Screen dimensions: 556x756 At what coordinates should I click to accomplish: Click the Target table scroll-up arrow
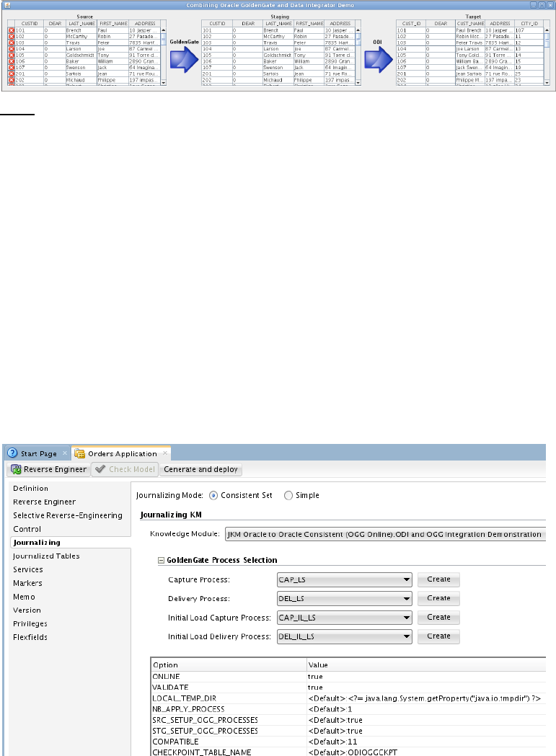pos(547,30)
